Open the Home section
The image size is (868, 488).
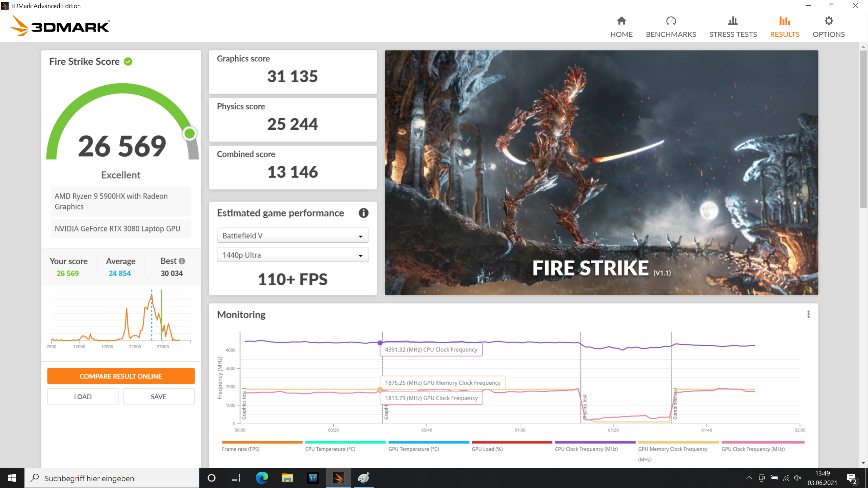coord(621,27)
